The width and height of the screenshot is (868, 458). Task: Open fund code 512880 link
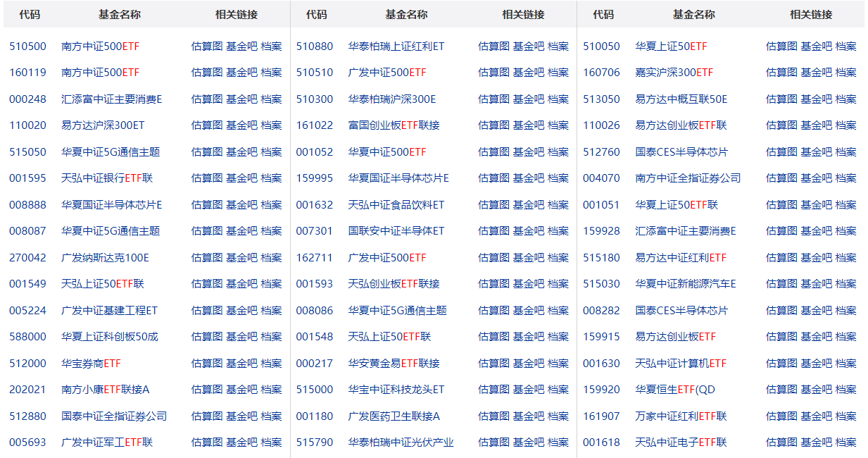(27, 416)
